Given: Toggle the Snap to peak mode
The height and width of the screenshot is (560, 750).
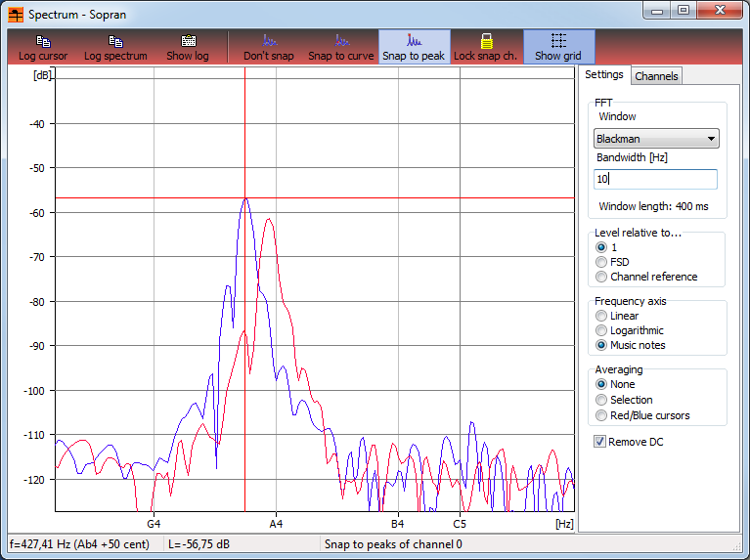Looking at the screenshot, I should (414, 47).
